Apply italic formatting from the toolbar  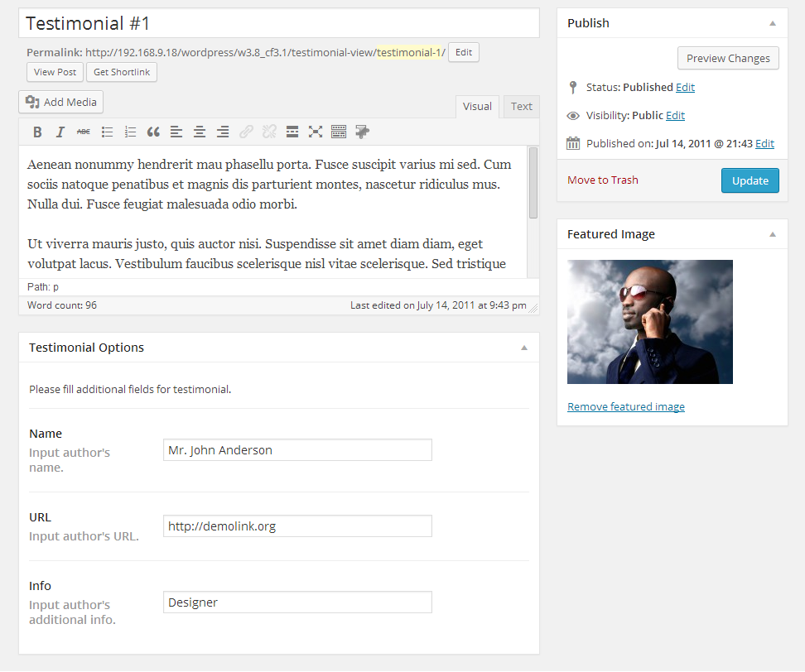[60, 132]
